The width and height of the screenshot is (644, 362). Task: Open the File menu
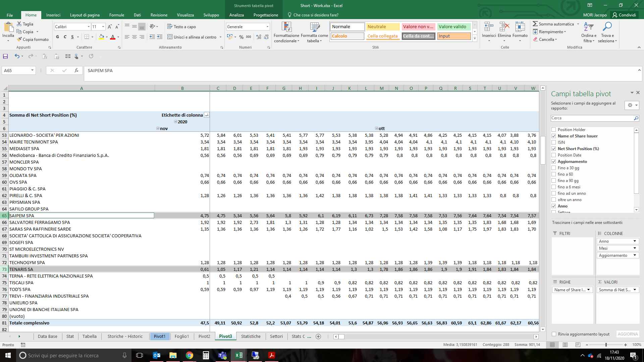point(10,15)
